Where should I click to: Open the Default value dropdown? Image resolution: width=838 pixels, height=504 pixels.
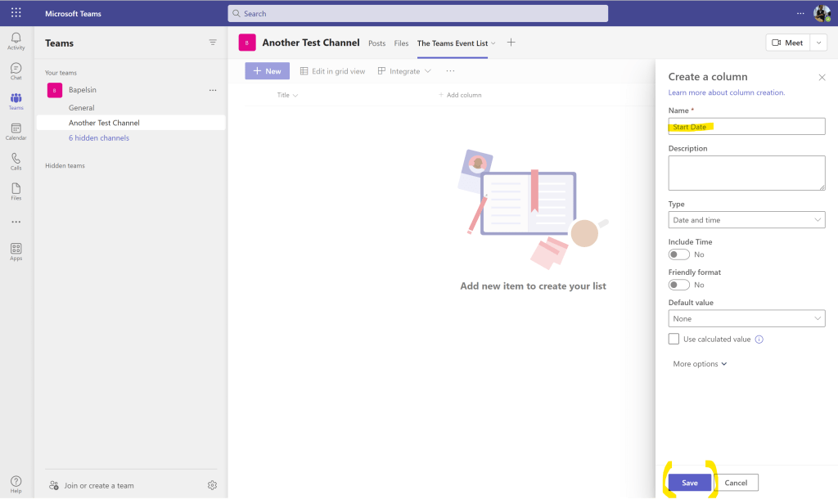[x=746, y=318]
